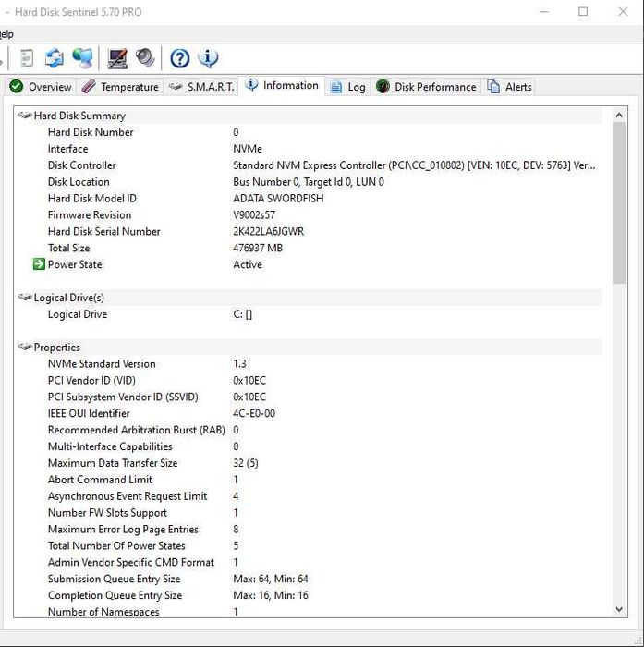
Task: Click Asynchronous Event Request Limit label
Action: pos(128,495)
